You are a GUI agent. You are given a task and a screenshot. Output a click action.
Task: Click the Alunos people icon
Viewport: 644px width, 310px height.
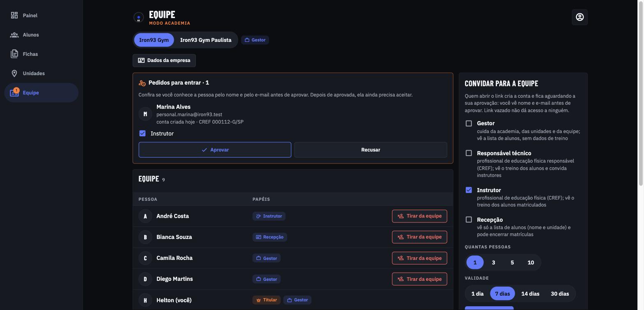[x=14, y=35]
